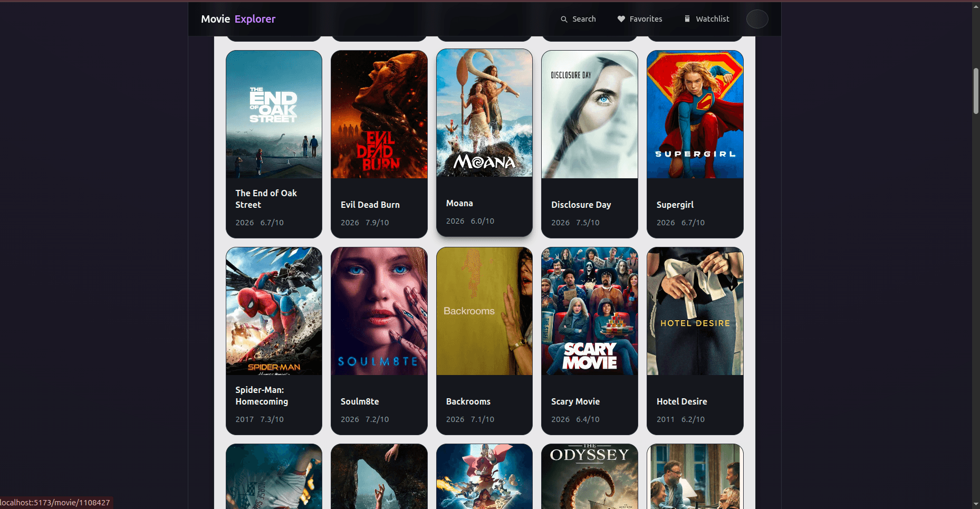This screenshot has height=509, width=980.
Task: Click the title text 'The End of Oak Street'
Action: (x=266, y=199)
